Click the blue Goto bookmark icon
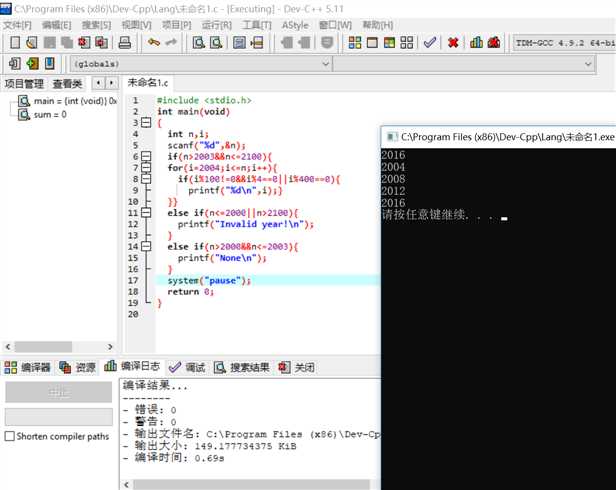 (x=50, y=63)
